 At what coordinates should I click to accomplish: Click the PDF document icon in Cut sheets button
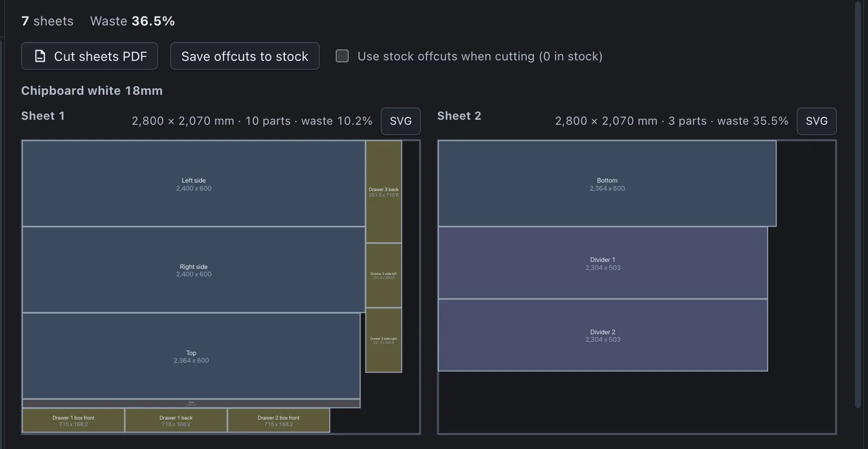[40, 56]
